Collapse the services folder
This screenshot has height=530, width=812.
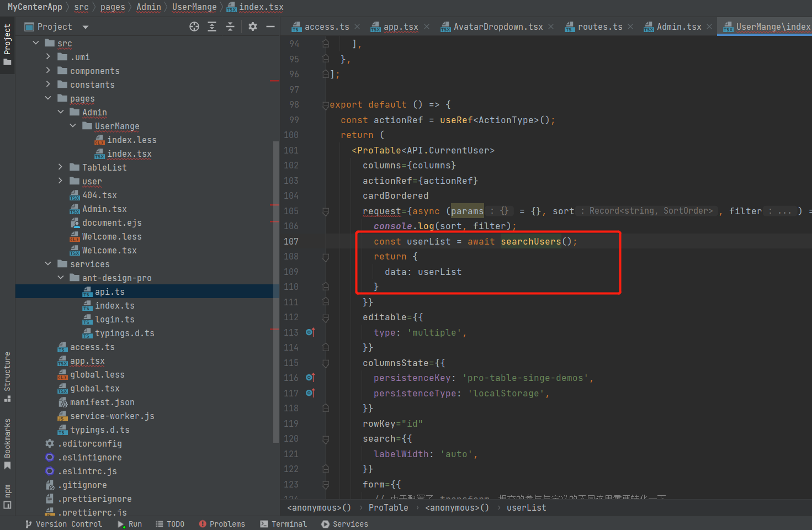point(49,264)
